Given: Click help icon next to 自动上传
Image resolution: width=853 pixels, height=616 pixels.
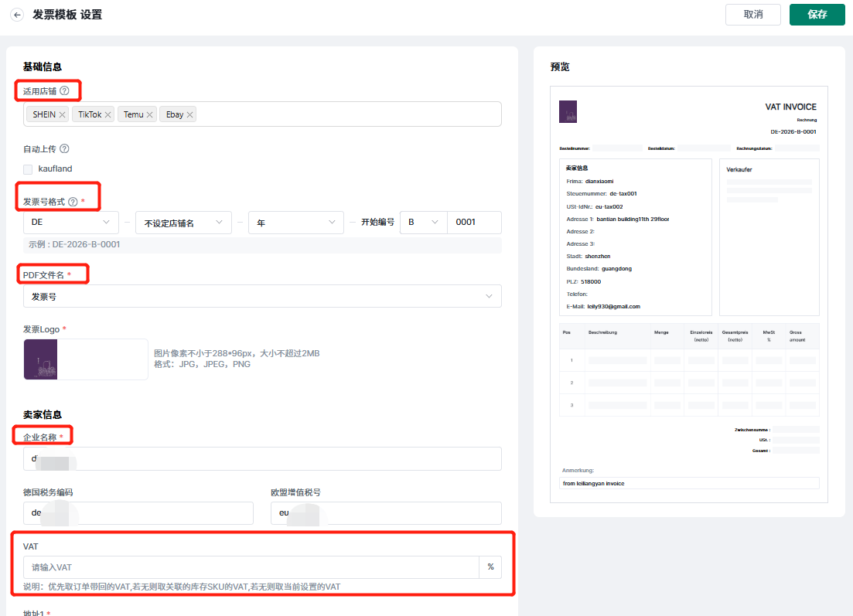Looking at the screenshot, I should coord(64,149).
